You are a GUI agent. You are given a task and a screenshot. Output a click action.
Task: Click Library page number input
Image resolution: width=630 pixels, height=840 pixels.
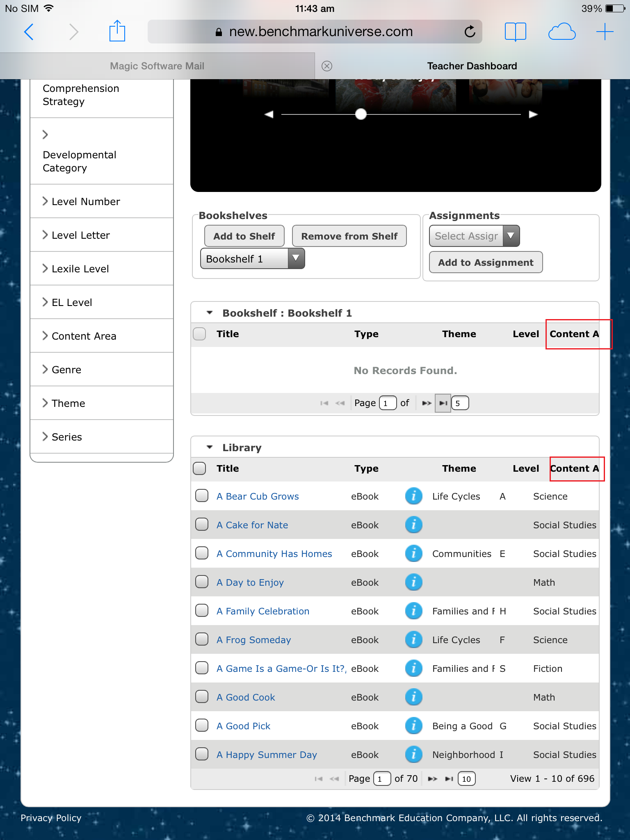pos(382,778)
